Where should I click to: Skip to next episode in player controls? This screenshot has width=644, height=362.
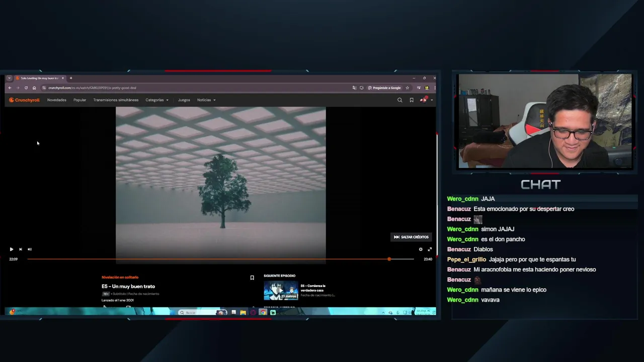[20, 249]
